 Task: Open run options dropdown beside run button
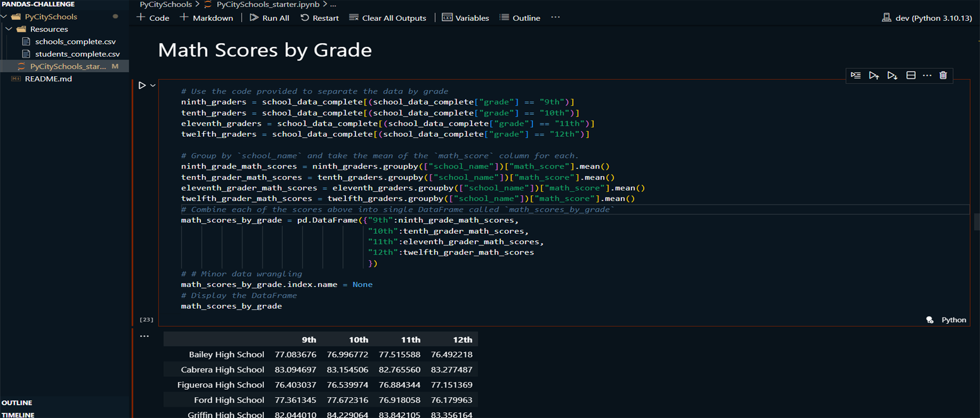[153, 85]
